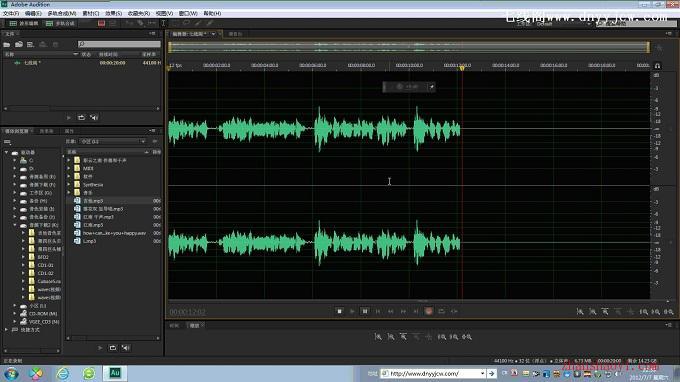Click the Import File icon in Files panel
Screen dimensions: 680x382
pos(19,44)
